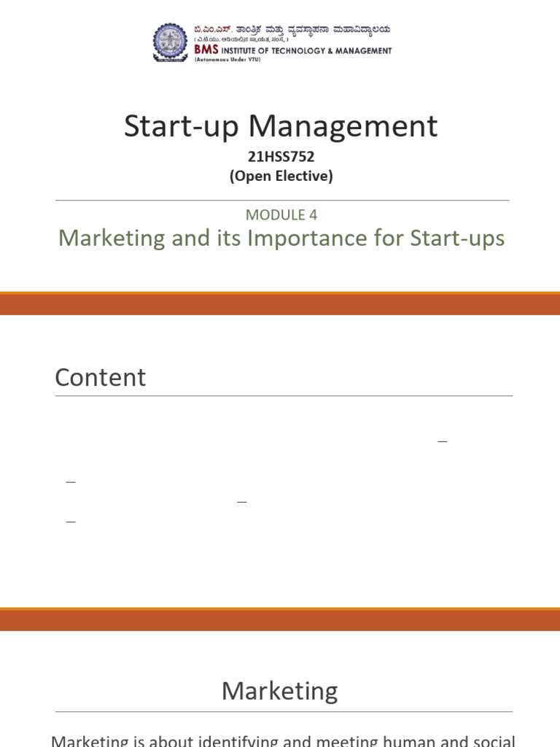Click the '(Open Elective)' label
Viewport: 560px width, 747px height.
point(280,177)
